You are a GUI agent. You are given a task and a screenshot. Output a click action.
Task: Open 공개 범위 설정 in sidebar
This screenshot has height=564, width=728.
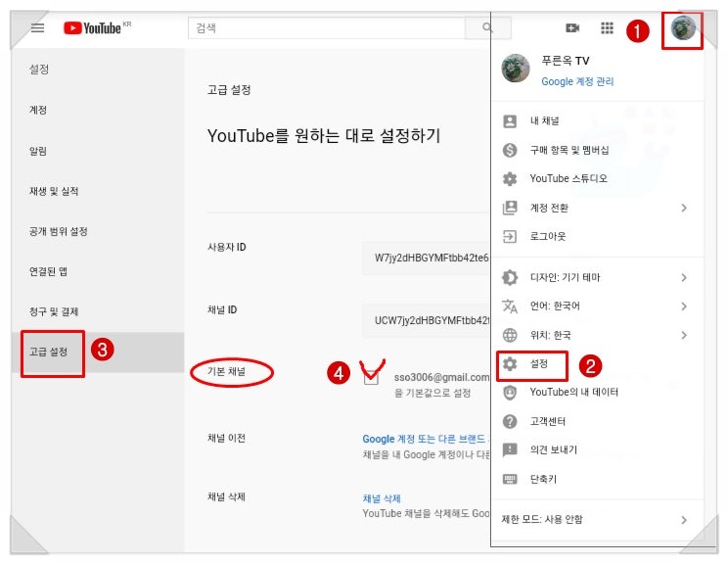(x=98, y=231)
